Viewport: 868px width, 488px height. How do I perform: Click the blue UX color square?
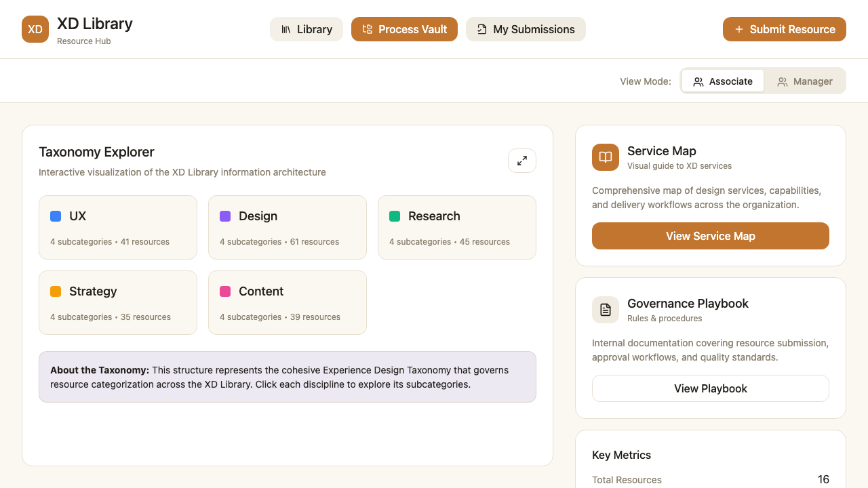[56, 216]
